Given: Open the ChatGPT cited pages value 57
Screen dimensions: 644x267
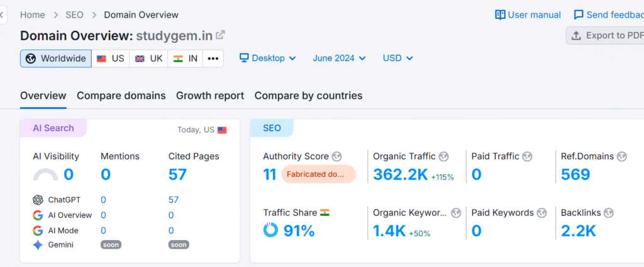Looking at the screenshot, I should [174, 200].
